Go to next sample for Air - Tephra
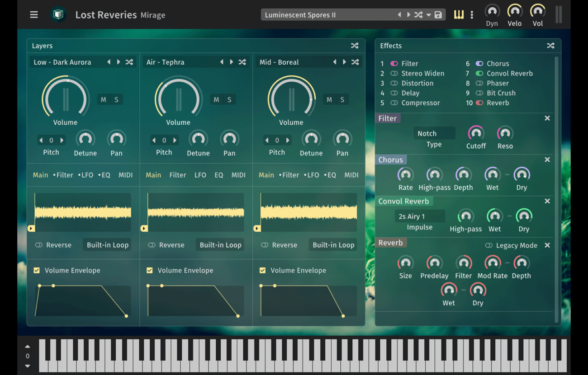The height and width of the screenshot is (375, 588). (x=232, y=62)
